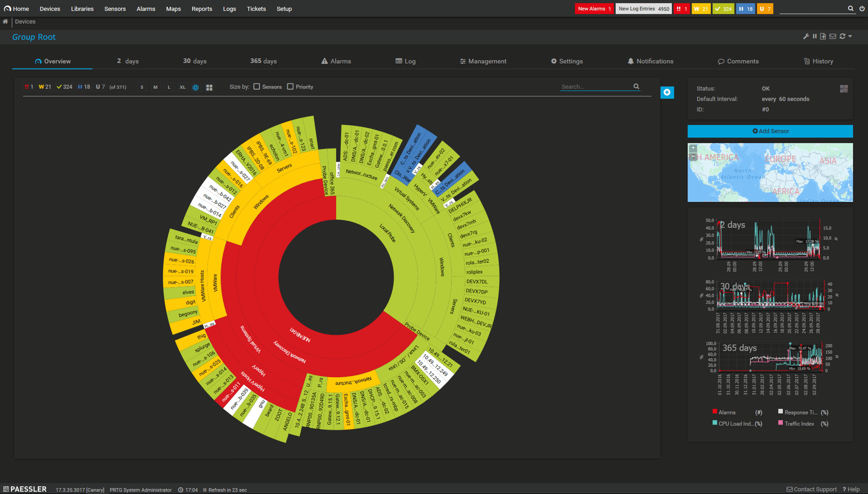
Task: Enable the Priority size-by checkbox
Action: (x=290, y=86)
